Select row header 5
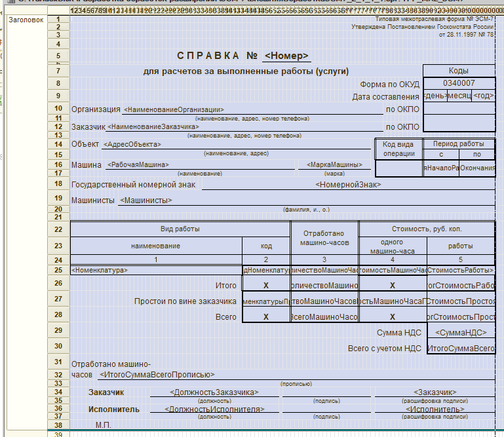504x437 pixels. [x=58, y=56]
